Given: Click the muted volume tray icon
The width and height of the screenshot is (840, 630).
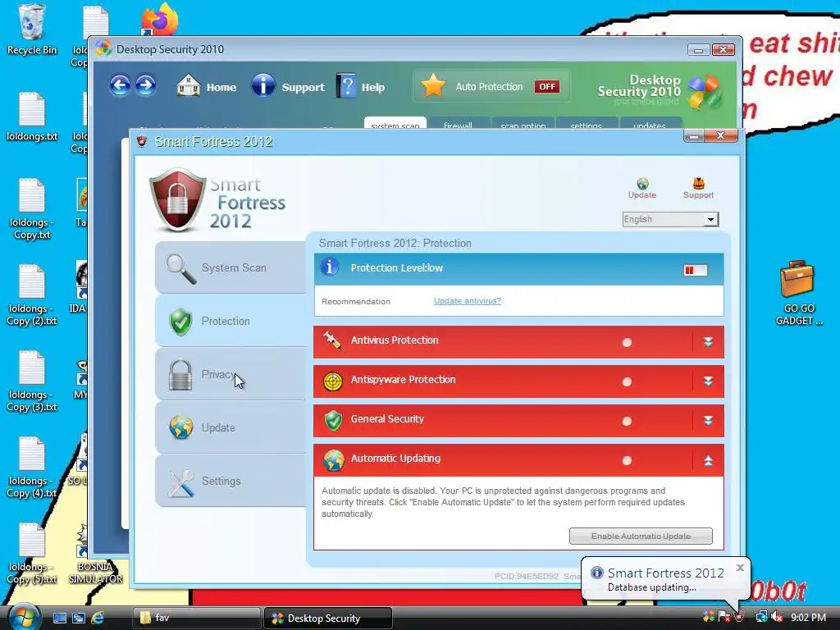Looking at the screenshot, I should [x=776, y=617].
